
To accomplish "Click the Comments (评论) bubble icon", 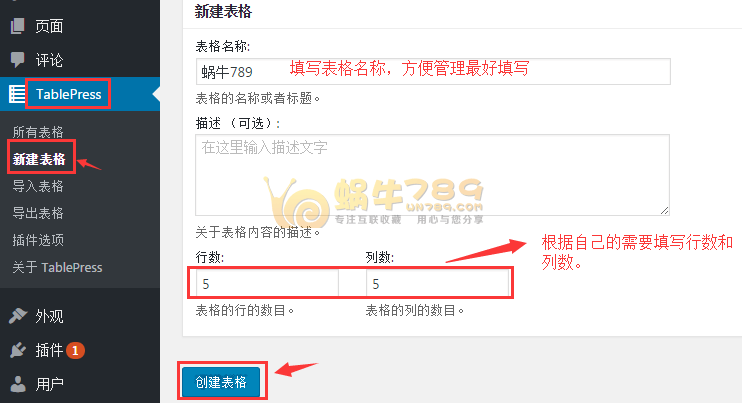I will tap(18, 60).
